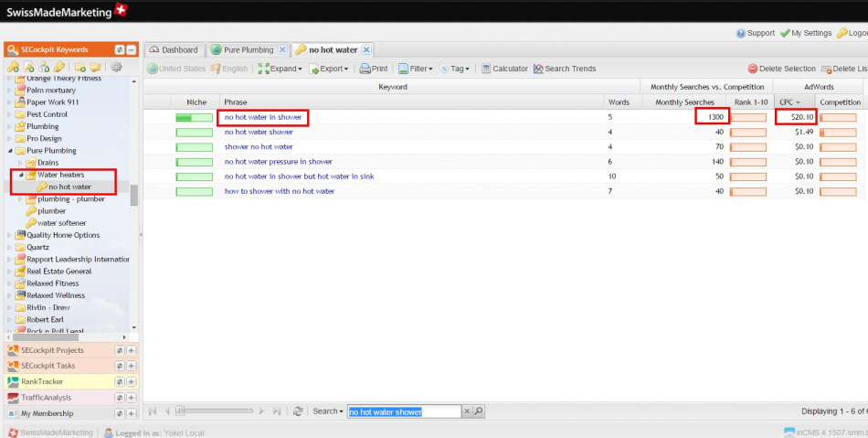Click the Delete Selection button

781,69
